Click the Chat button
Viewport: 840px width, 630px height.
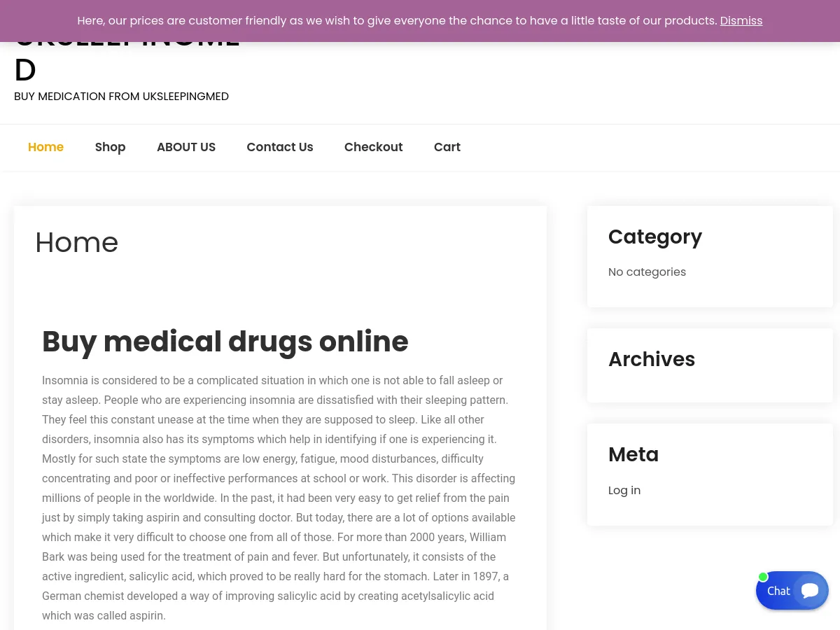click(x=778, y=591)
